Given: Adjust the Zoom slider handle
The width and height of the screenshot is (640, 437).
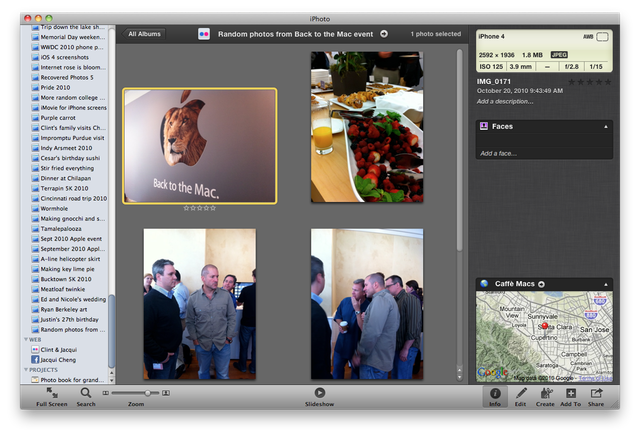Looking at the screenshot, I should (147, 393).
